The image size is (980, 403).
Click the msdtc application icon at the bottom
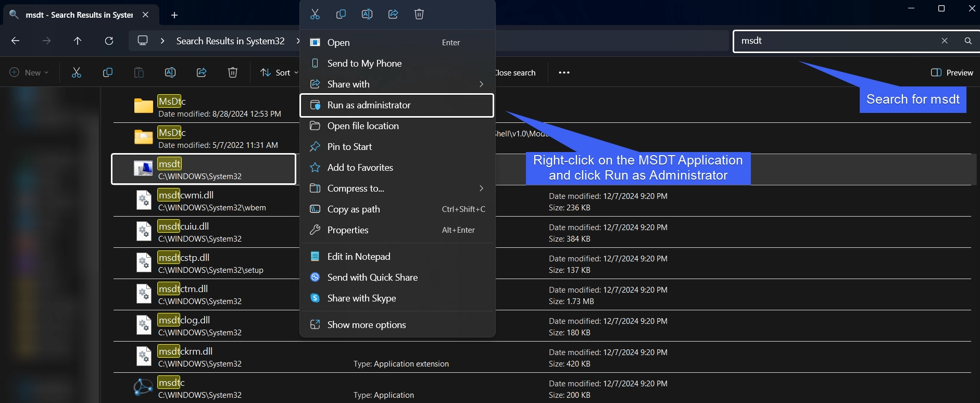(143, 387)
